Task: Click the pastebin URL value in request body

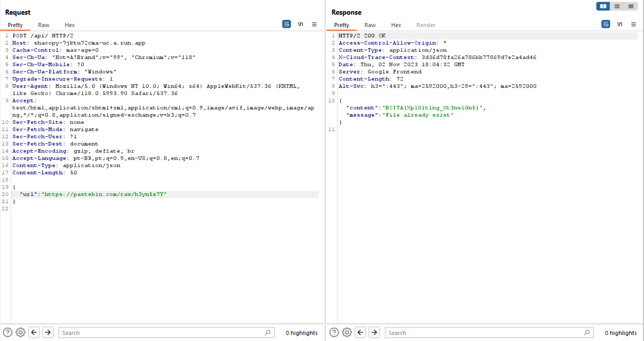Action: tap(104, 194)
